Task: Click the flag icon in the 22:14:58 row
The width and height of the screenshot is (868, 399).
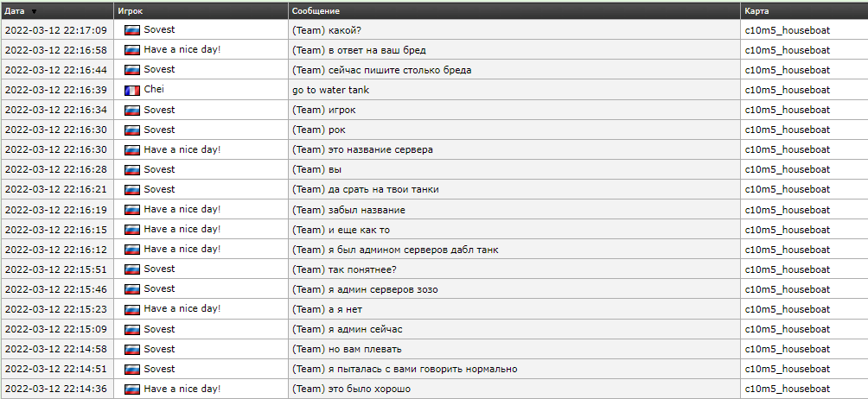Action: tap(132, 349)
